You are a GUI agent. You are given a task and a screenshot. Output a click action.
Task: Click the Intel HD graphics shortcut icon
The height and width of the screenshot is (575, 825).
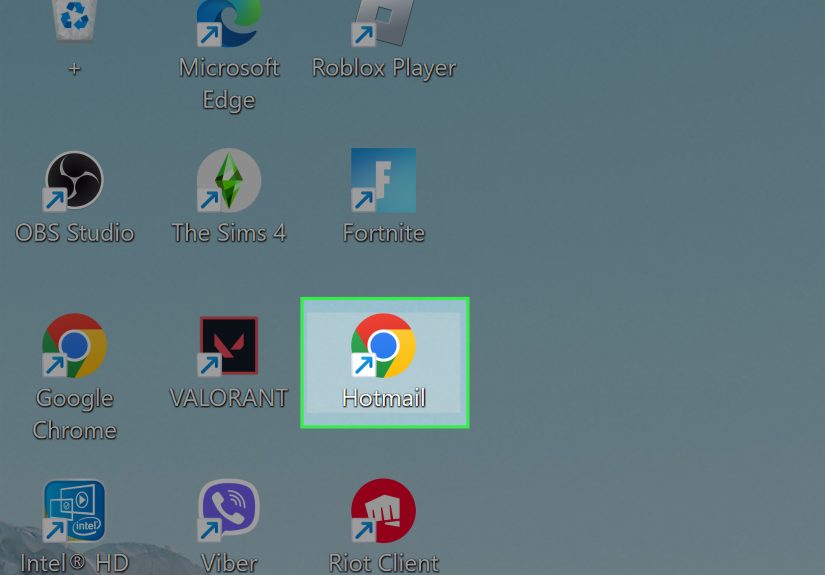[74, 511]
